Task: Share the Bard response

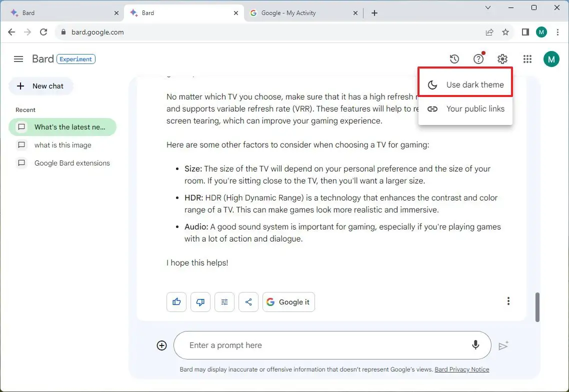Action: (248, 301)
